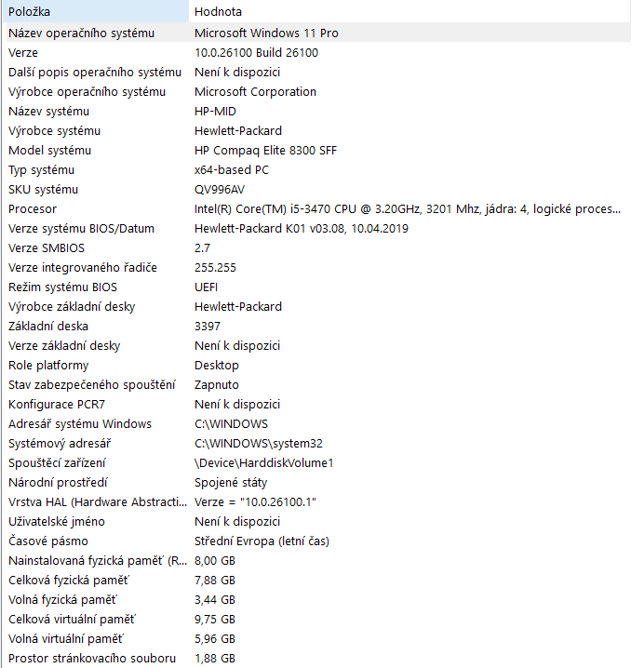Select the 'SKU systému' row

(316, 190)
